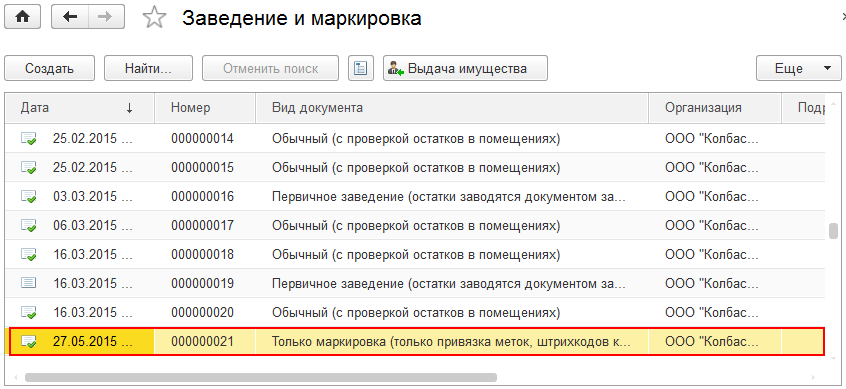The height and width of the screenshot is (389, 846).
Task: Click posted document icon for row 000000015
Action: click(29, 167)
